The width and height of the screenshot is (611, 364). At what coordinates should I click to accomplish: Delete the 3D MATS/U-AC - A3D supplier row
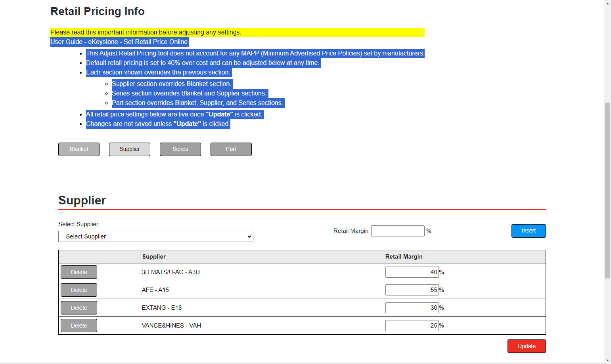click(79, 272)
